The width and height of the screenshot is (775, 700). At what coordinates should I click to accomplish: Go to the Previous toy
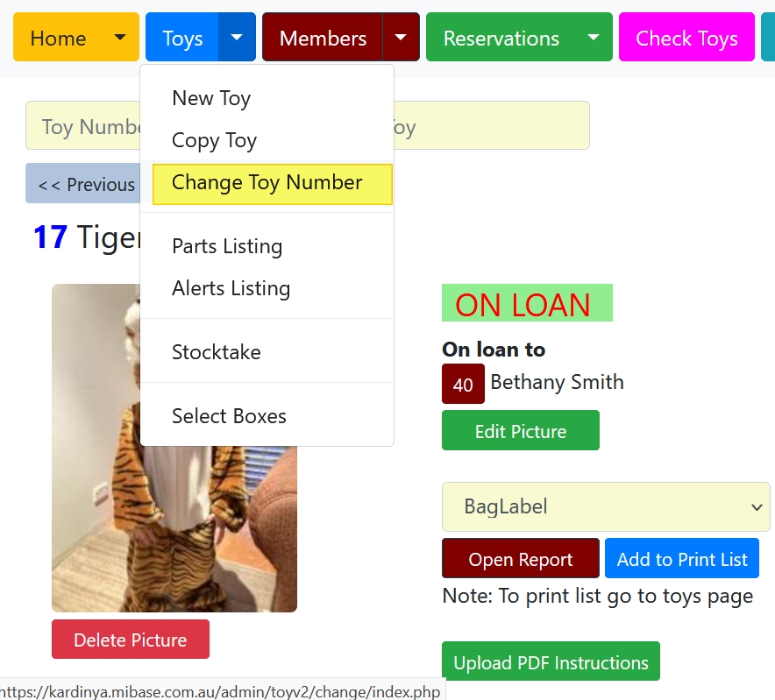(84, 184)
